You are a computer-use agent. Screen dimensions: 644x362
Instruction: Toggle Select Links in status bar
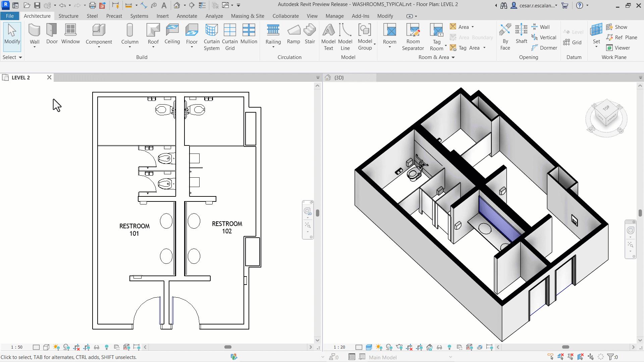pos(550,357)
